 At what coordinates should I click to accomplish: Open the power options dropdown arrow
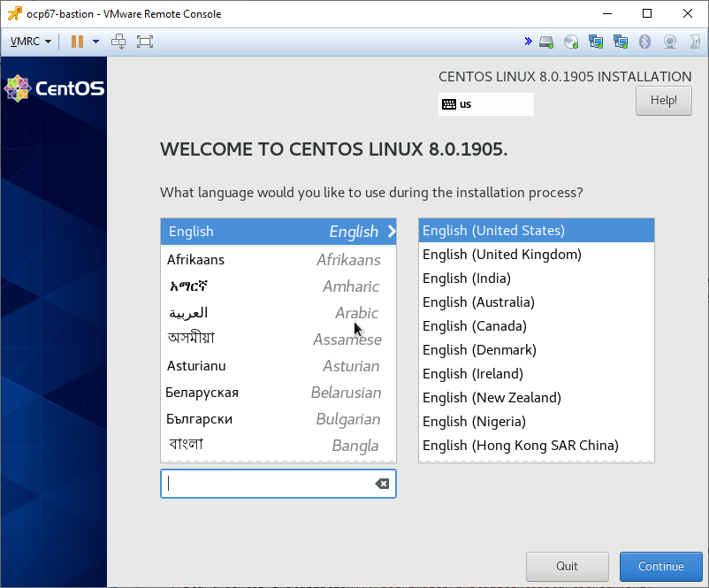point(95,42)
